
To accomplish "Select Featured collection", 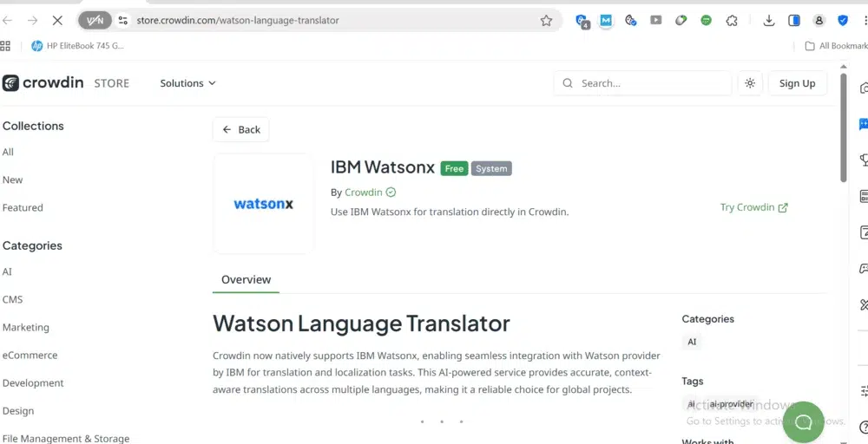I will click(23, 208).
